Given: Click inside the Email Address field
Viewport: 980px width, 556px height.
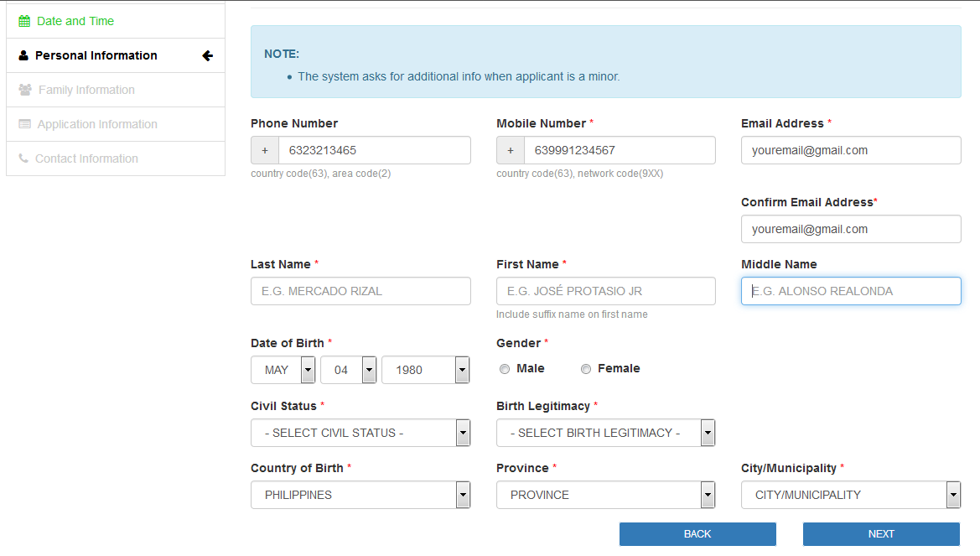Looking at the screenshot, I should pyautogui.click(x=850, y=150).
